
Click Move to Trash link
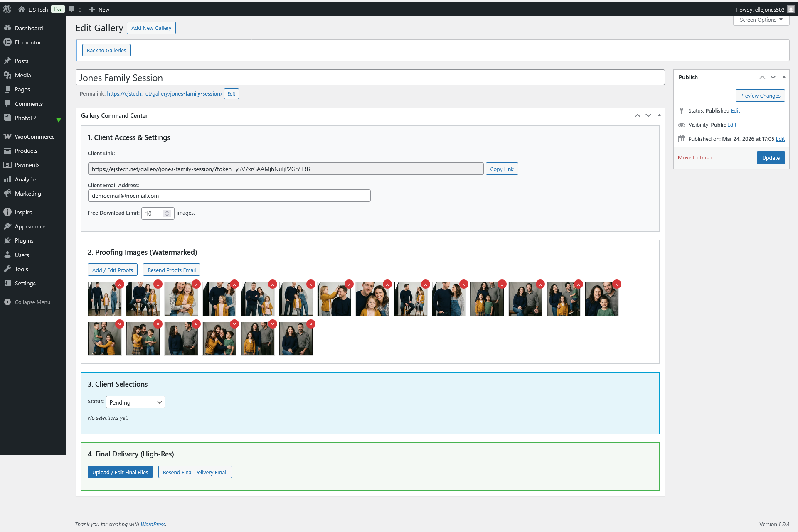pyautogui.click(x=695, y=158)
